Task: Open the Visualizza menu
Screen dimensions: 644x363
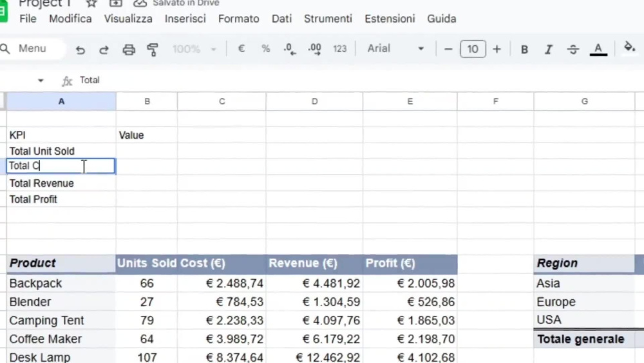Action: [128, 19]
